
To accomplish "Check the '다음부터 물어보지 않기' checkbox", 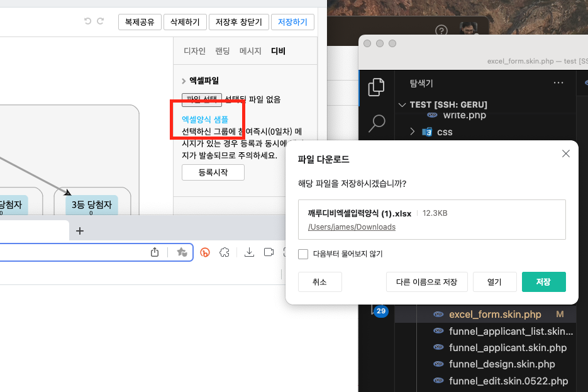I will point(303,254).
